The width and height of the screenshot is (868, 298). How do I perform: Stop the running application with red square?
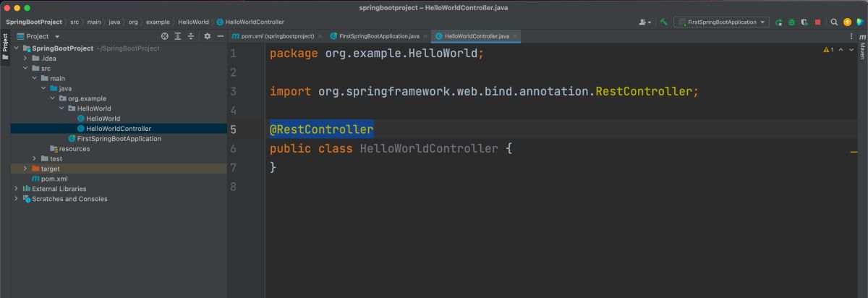[817, 22]
